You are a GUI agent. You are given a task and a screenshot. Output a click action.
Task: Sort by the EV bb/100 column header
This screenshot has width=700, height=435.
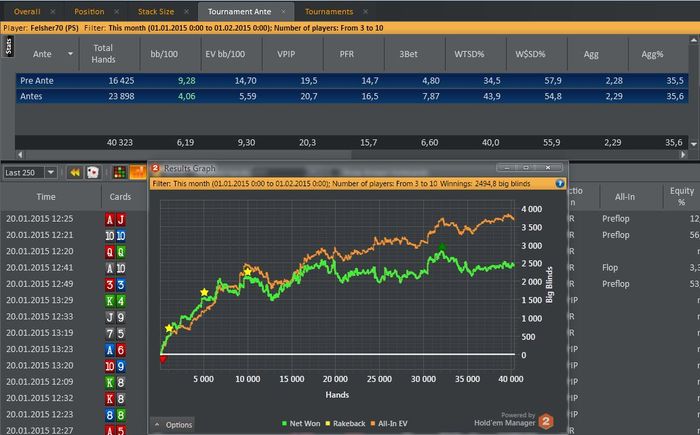pos(225,54)
